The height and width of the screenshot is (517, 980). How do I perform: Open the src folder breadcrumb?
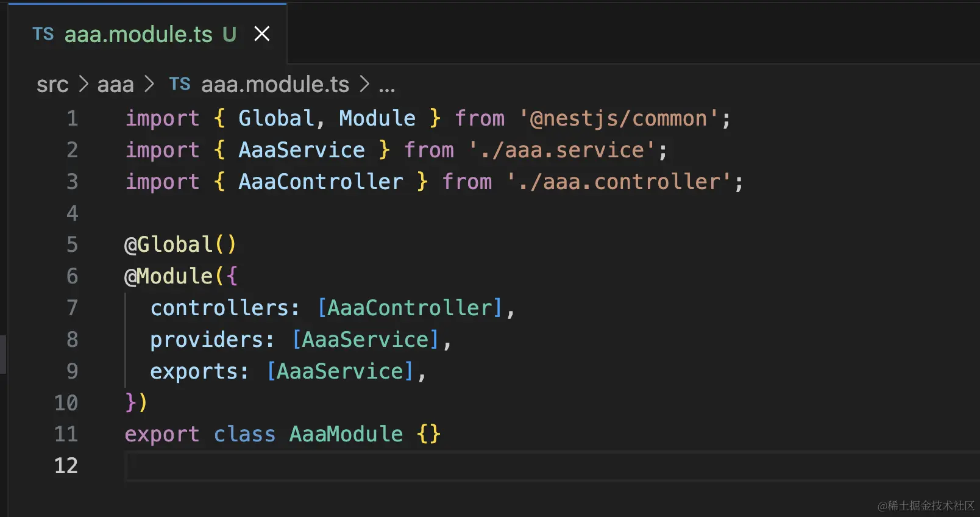tap(52, 85)
